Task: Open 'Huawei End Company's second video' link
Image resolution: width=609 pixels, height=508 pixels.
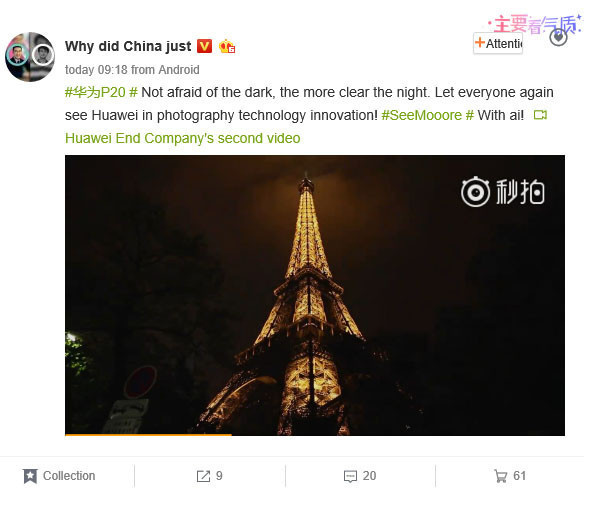Action: coord(183,138)
